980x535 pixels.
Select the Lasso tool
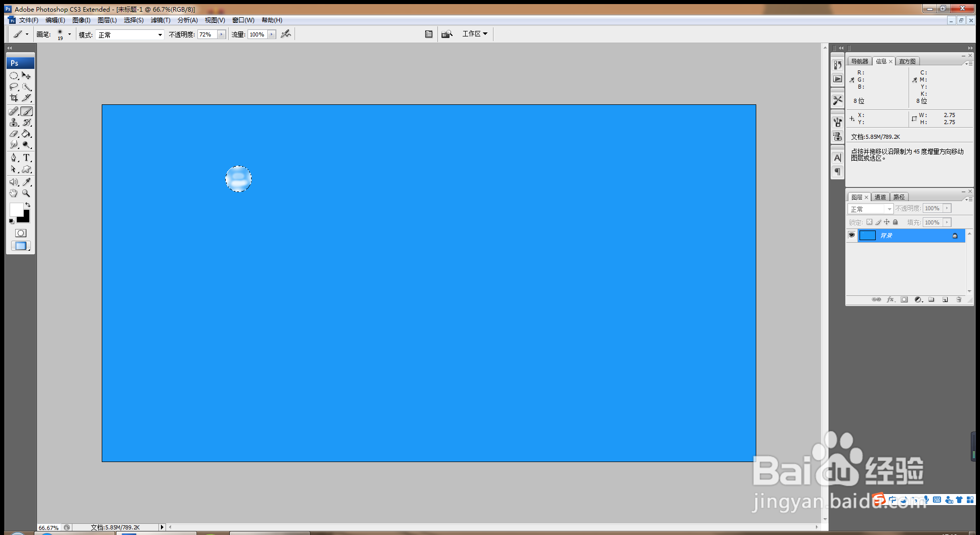click(14, 87)
